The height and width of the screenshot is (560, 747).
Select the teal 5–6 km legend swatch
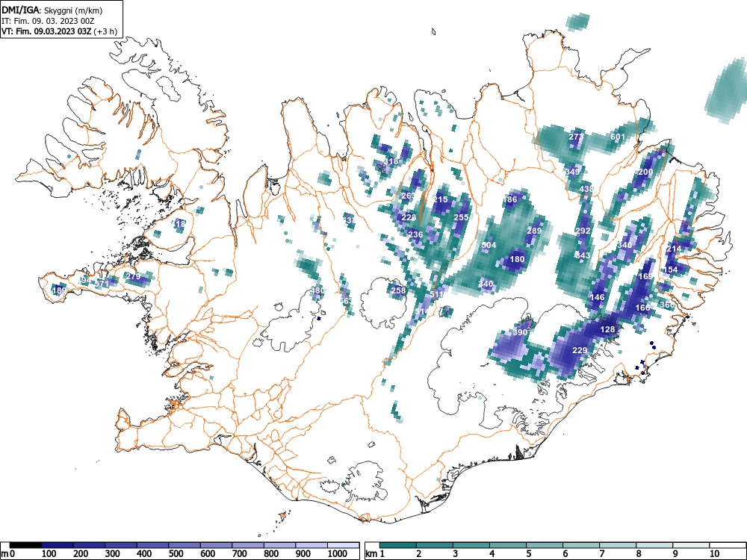[545, 545]
